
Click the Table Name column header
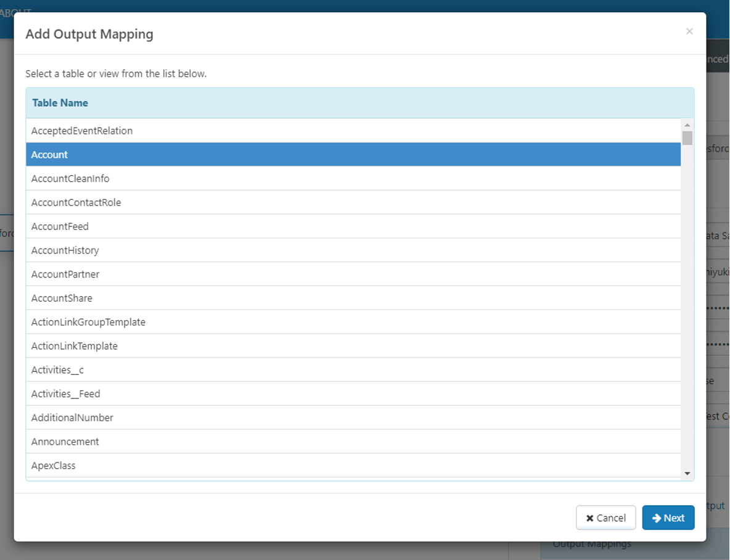pos(60,103)
